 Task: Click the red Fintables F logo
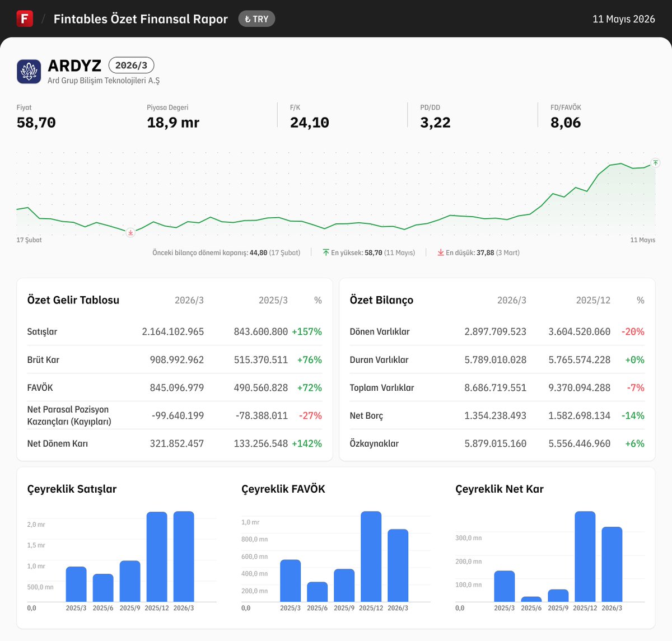click(25, 18)
